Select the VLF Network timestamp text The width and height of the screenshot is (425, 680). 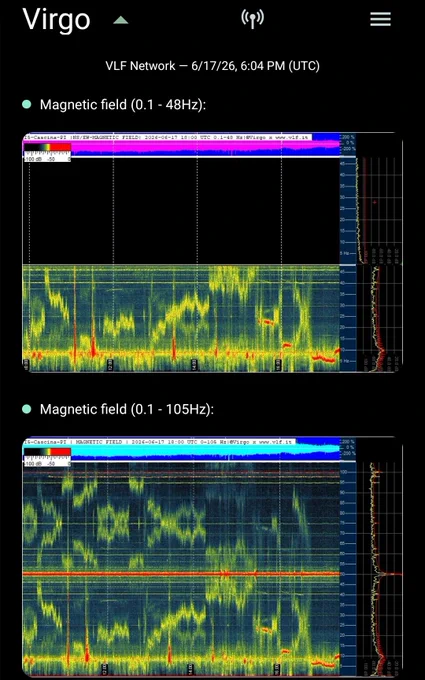(212, 66)
